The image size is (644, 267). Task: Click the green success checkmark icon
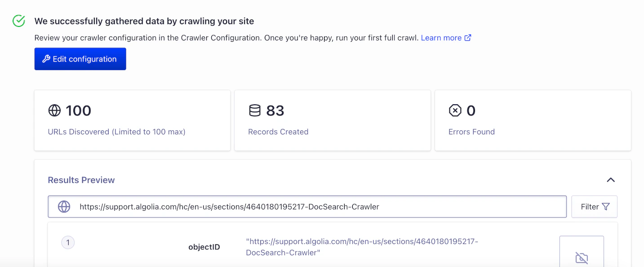click(x=18, y=20)
